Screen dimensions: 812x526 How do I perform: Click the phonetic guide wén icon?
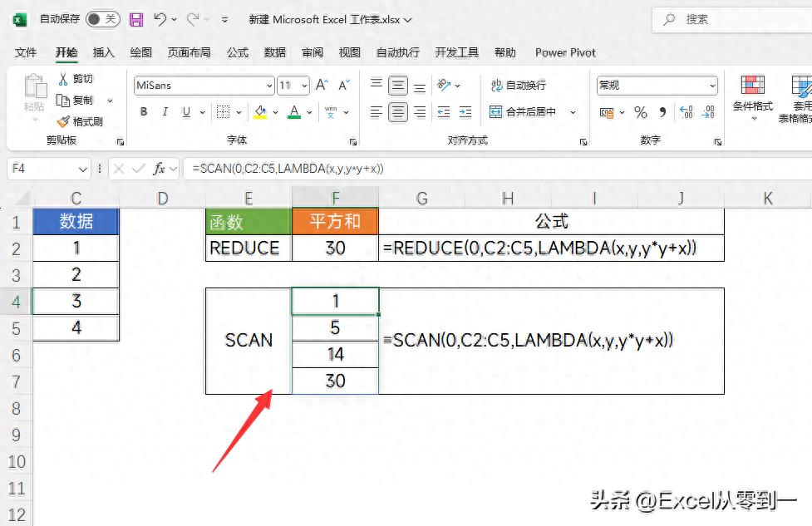331,111
